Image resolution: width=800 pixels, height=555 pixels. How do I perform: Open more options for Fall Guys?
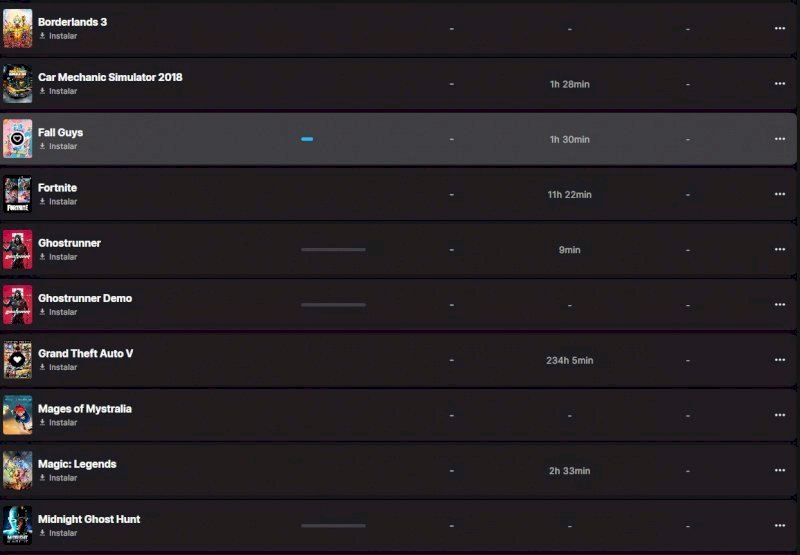[780, 139]
